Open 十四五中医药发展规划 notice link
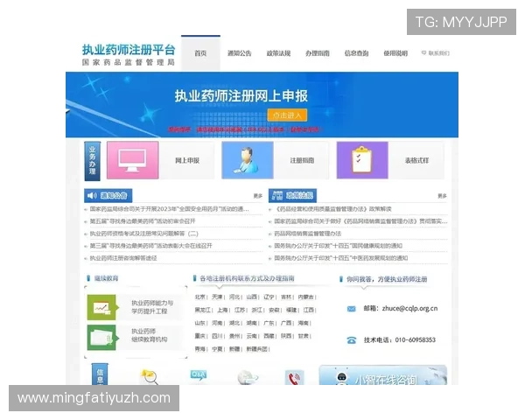Screen dimensions: 525x420 pos(341,258)
